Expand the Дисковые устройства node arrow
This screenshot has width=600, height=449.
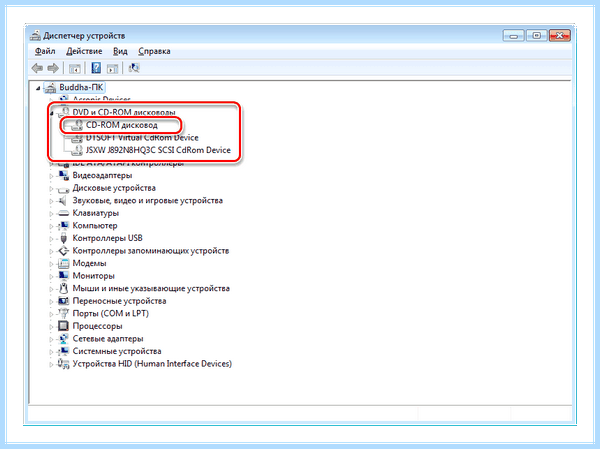coord(51,189)
